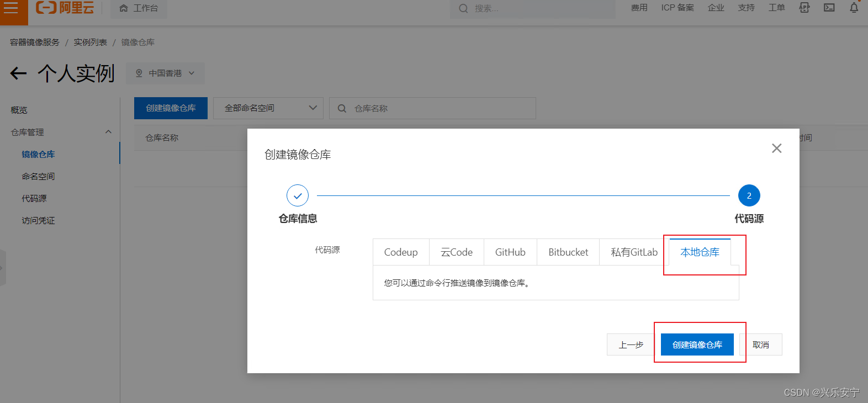This screenshot has height=403, width=868.
Task: Open the 企业 menu
Action: 716,8
